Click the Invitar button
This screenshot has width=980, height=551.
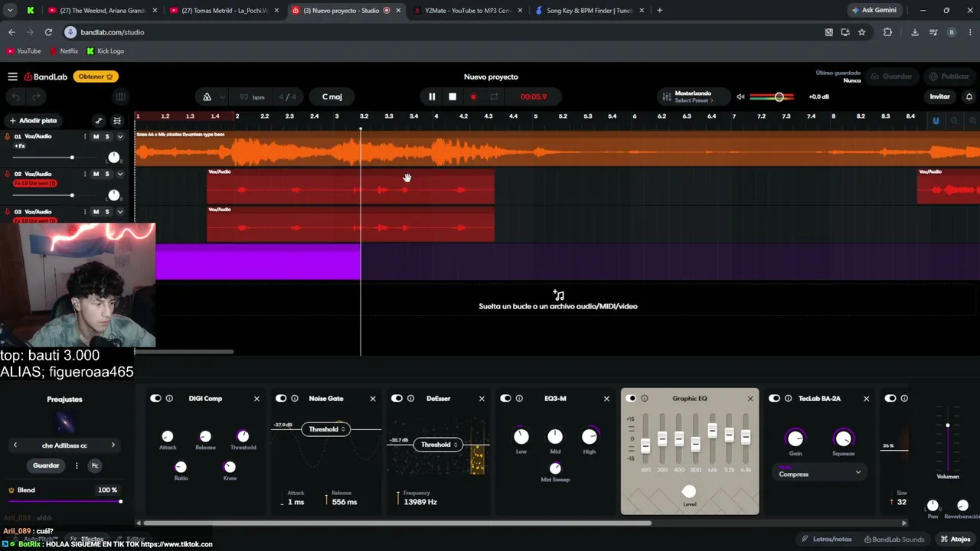pyautogui.click(x=939, y=97)
